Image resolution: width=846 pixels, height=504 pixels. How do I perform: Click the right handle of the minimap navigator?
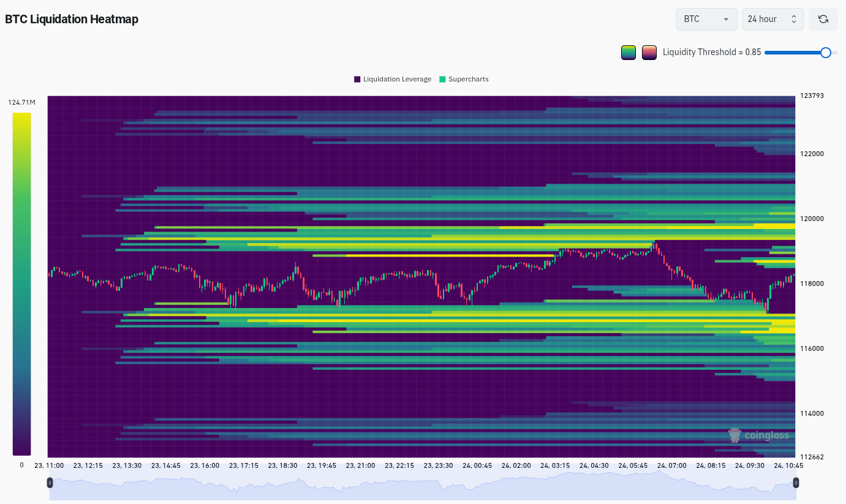796,483
